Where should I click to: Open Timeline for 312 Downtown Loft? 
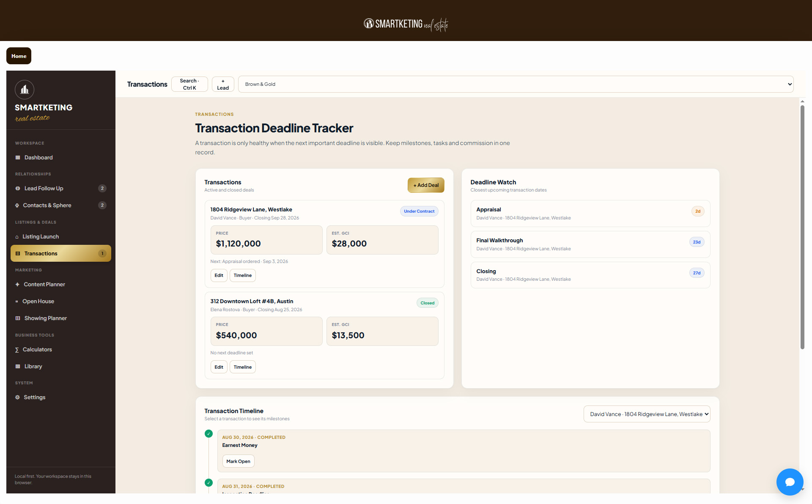242,367
